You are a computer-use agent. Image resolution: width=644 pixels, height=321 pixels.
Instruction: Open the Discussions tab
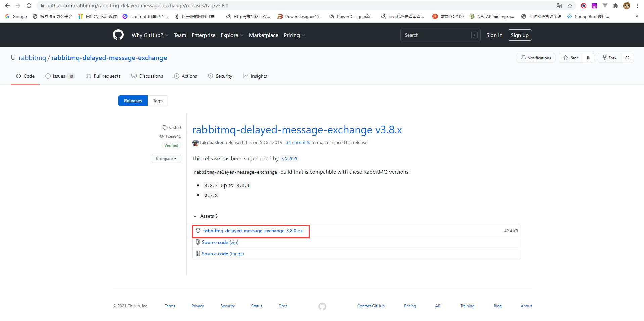click(x=147, y=76)
